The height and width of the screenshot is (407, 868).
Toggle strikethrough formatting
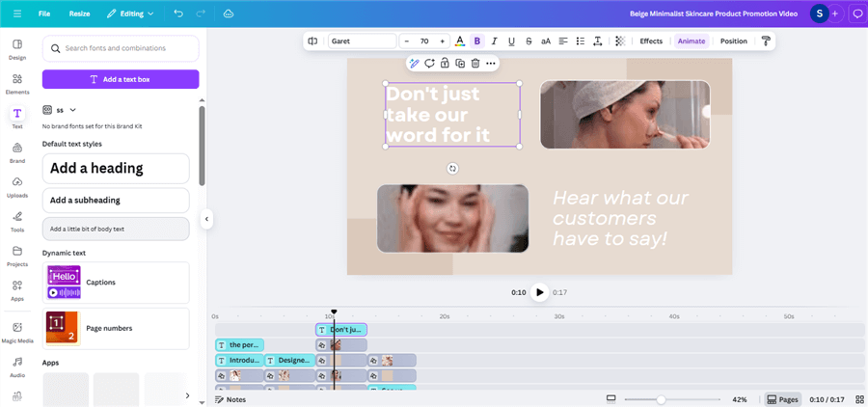529,41
